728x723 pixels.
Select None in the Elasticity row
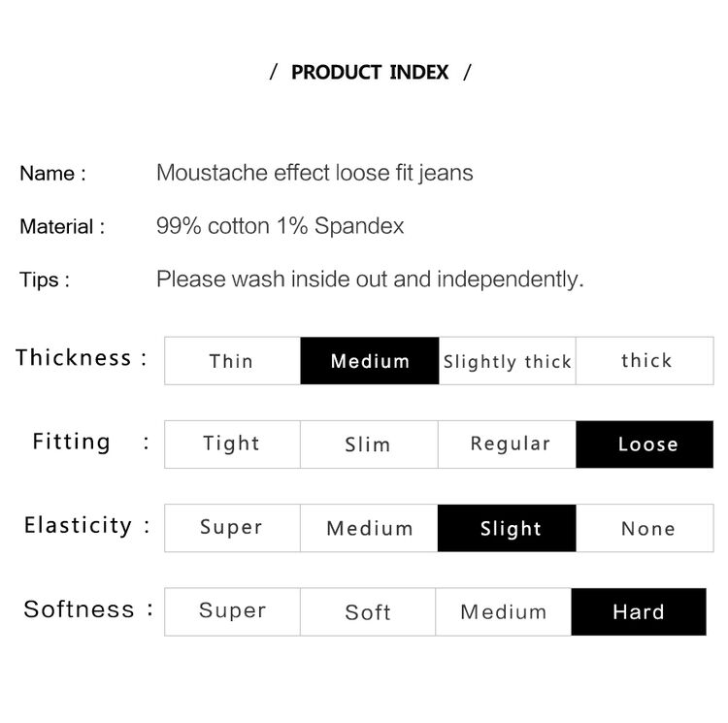pyautogui.click(x=645, y=528)
